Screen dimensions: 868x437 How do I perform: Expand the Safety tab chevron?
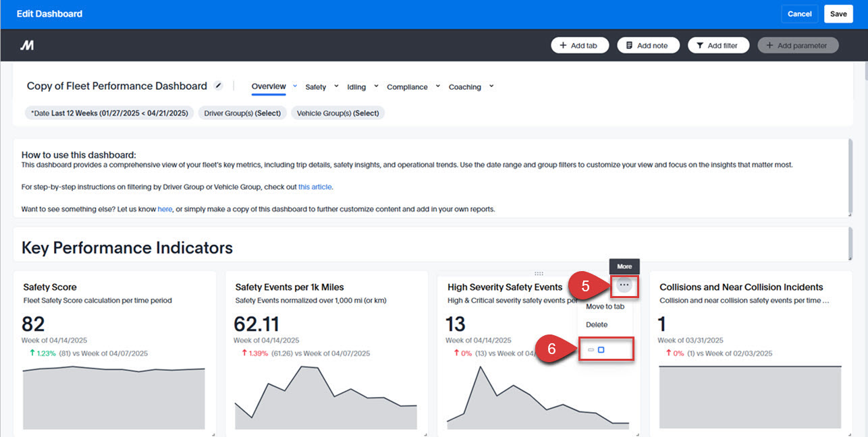coord(336,86)
